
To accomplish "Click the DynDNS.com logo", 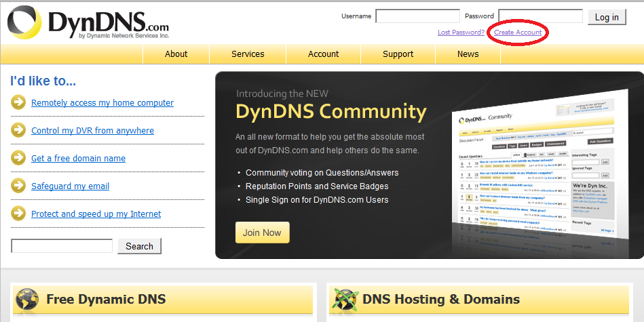I will pos(88,23).
